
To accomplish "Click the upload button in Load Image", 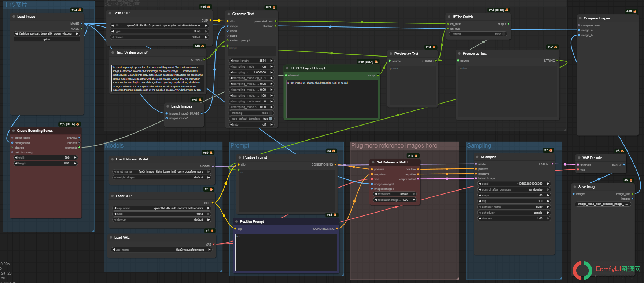I will point(47,40).
